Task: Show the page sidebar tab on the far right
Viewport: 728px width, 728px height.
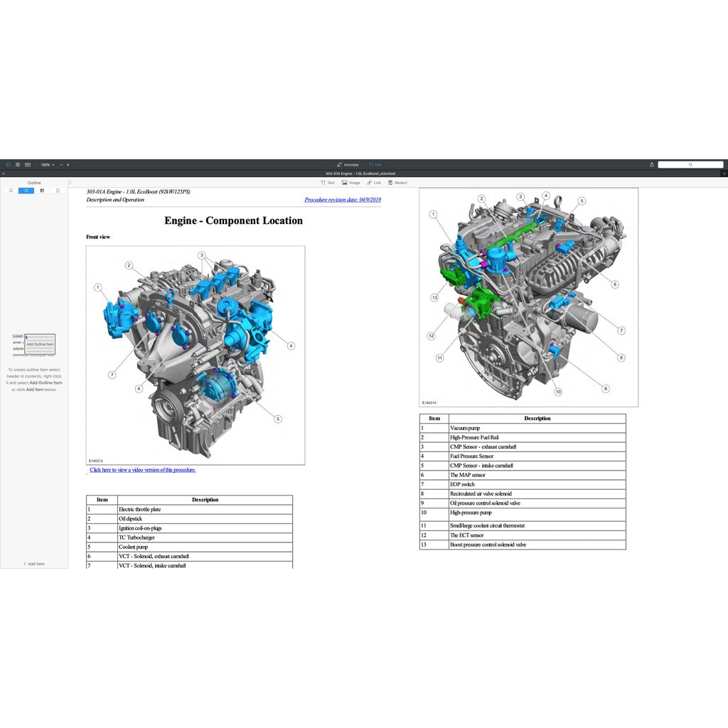Action: (58, 191)
